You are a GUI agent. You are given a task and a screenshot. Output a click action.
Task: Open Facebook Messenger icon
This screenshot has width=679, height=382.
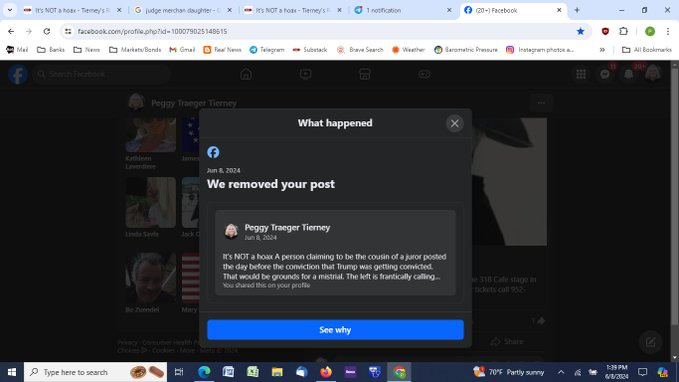(605, 74)
